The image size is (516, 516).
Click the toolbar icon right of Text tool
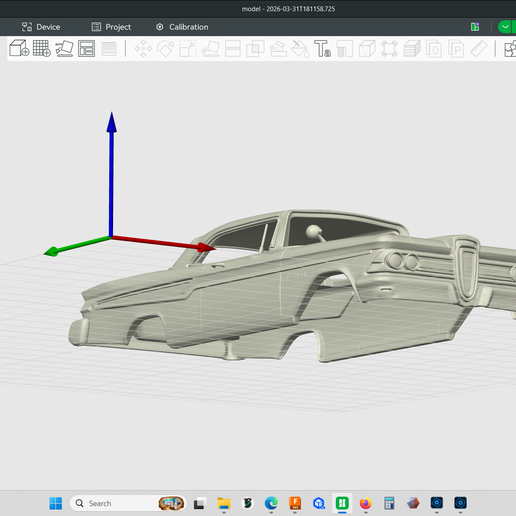click(345, 49)
